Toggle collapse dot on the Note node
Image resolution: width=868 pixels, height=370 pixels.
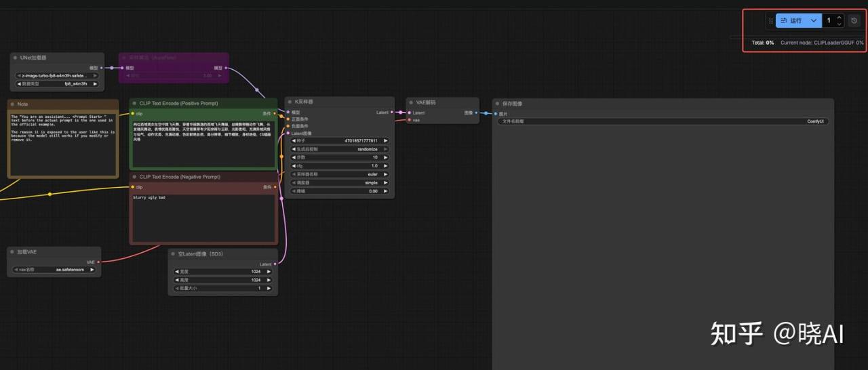point(12,104)
